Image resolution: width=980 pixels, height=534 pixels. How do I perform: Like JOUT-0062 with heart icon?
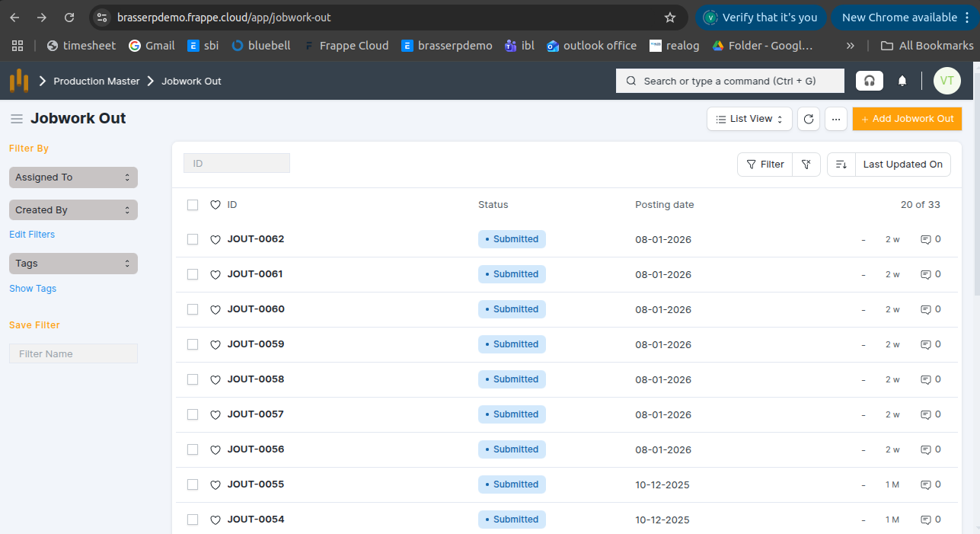click(215, 239)
